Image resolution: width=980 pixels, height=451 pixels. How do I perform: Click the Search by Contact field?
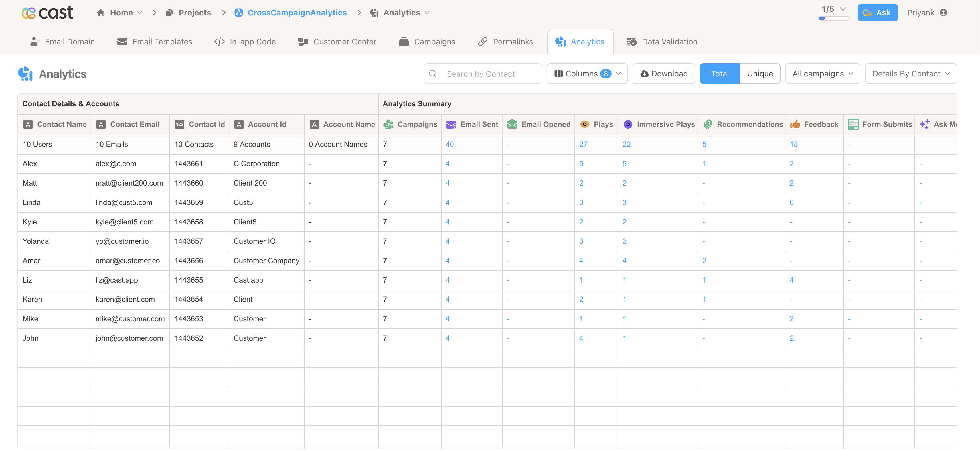click(x=482, y=73)
